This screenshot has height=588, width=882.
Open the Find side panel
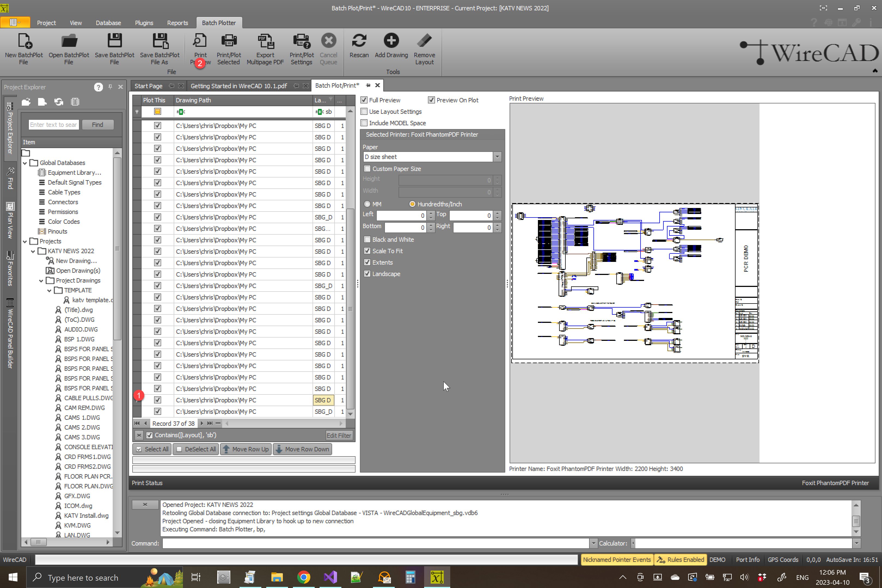[x=10, y=178]
